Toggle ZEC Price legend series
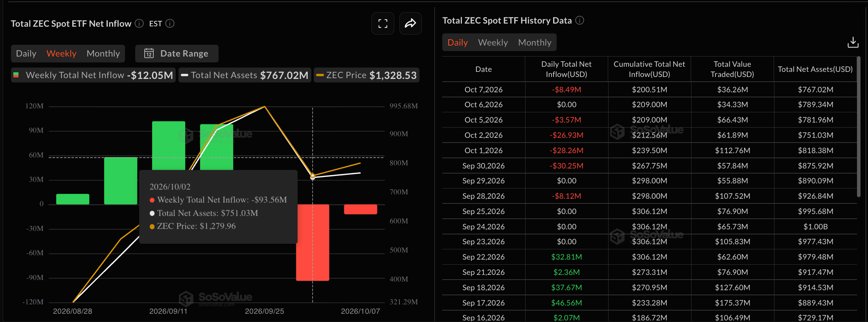The image size is (868, 322). point(366,75)
